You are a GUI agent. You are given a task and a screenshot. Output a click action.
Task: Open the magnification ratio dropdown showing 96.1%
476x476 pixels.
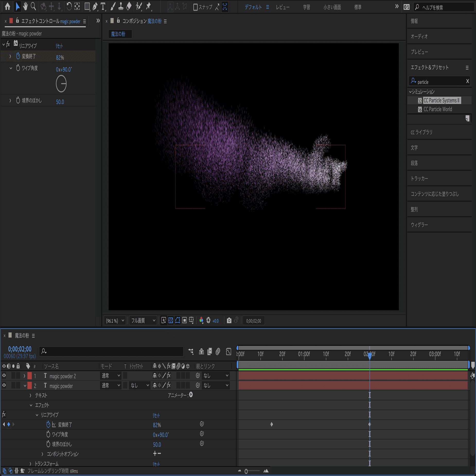115,320
